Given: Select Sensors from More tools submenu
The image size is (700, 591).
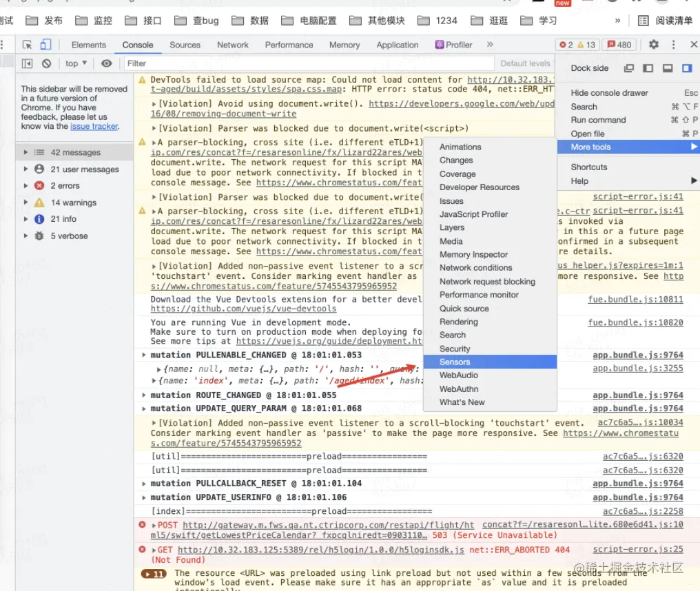Looking at the screenshot, I should click(x=490, y=362).
